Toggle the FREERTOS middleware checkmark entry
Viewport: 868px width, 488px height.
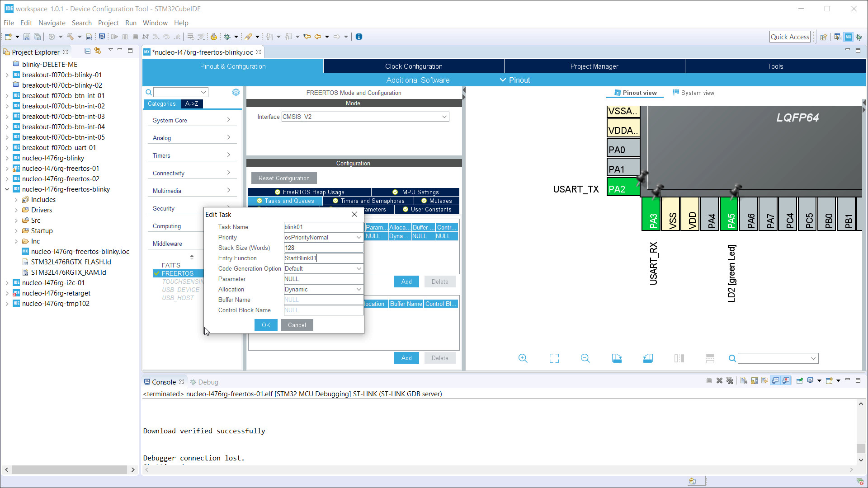click(x=177, y=273)
